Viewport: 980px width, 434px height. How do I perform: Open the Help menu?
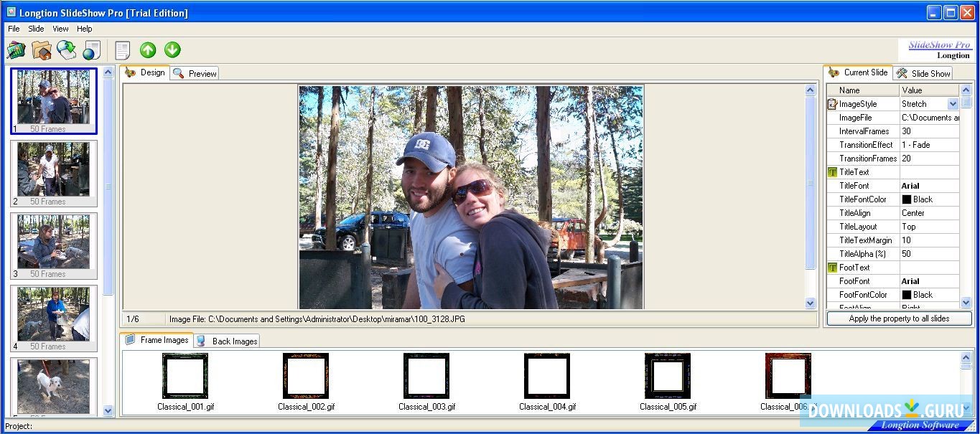[85, 29]
